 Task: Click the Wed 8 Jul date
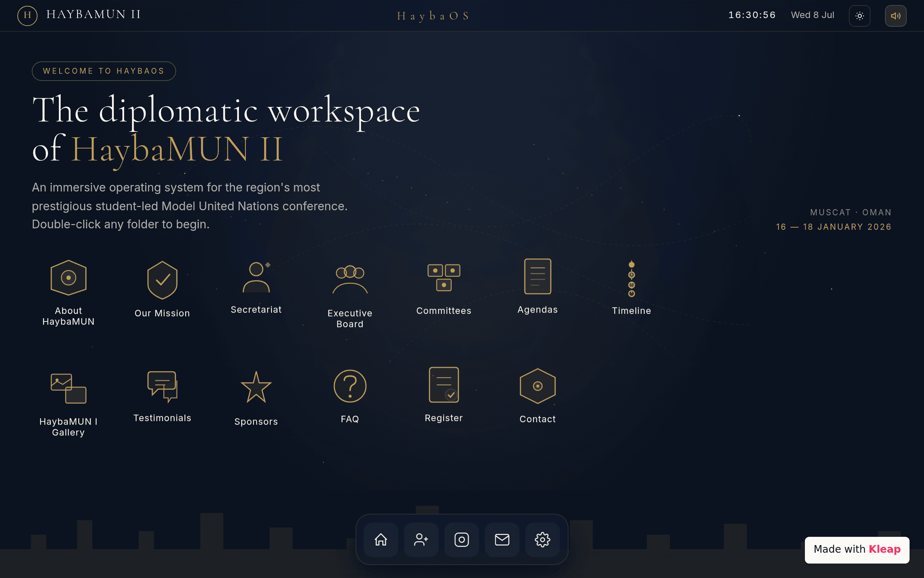[812, 15]
